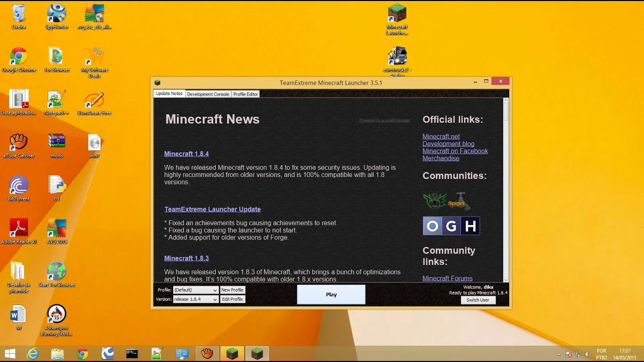Open Chrome from the taskbar
The height and width of the screenshot is (362, 644).
(x=82, y=354)
